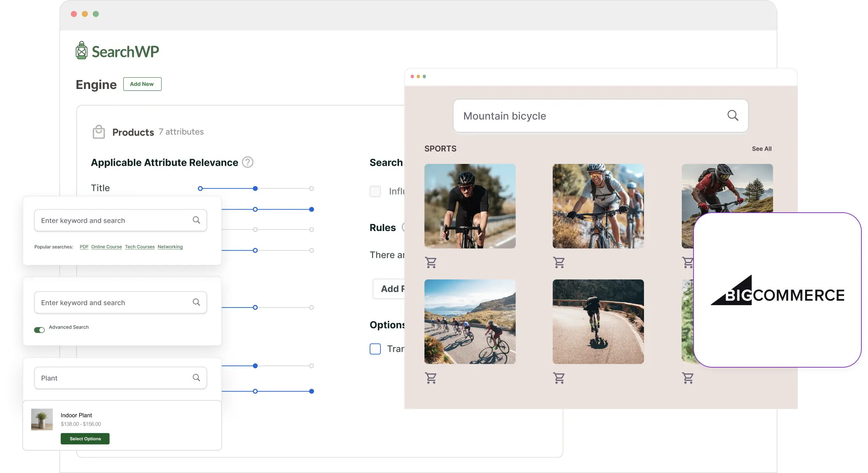
Task: Click the SearchWP lantern logo icon
Action: [81, 51]
